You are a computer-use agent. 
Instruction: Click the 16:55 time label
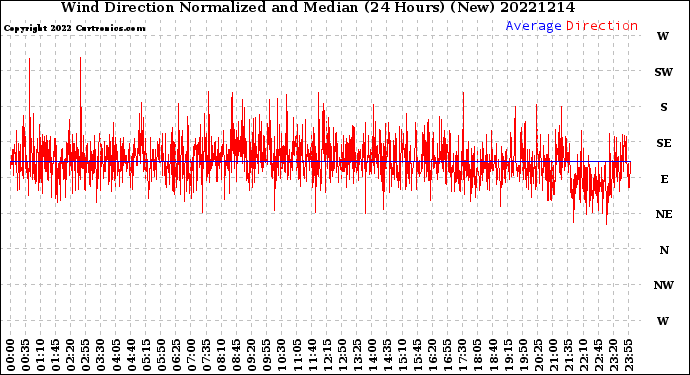pyautogui.click(x=448, y=355)
